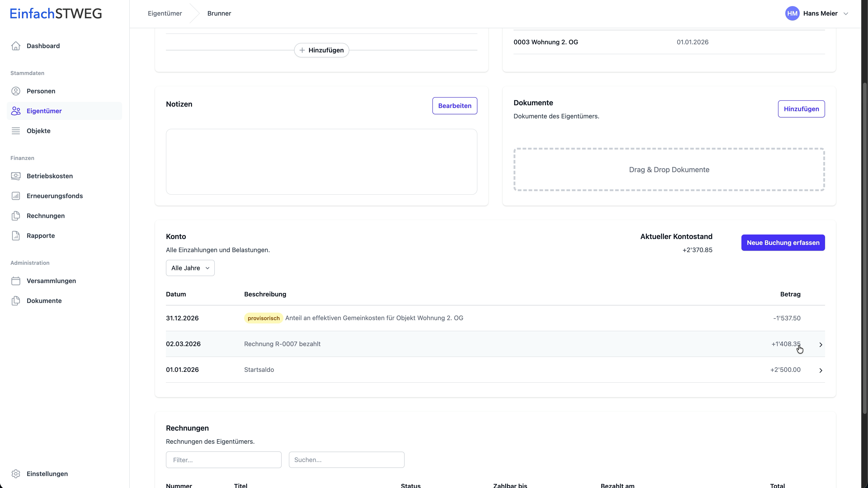Click the Drag & Drop Dokumente area
This screenshot has height=488, width=868.
click(x=669, y=169)
